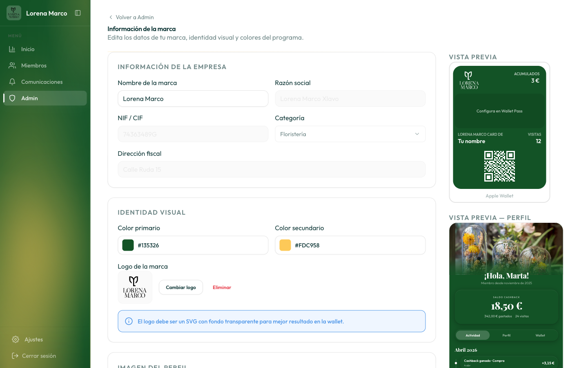Remove the logo with Eliminar
588x368 pixels.
pyautogui.click(x=222, y=287)
